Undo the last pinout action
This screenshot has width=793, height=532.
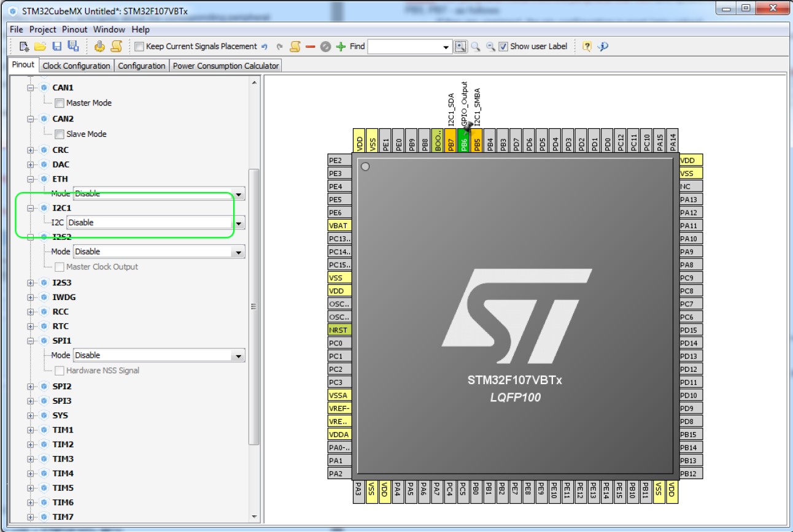tap(265, 47)
